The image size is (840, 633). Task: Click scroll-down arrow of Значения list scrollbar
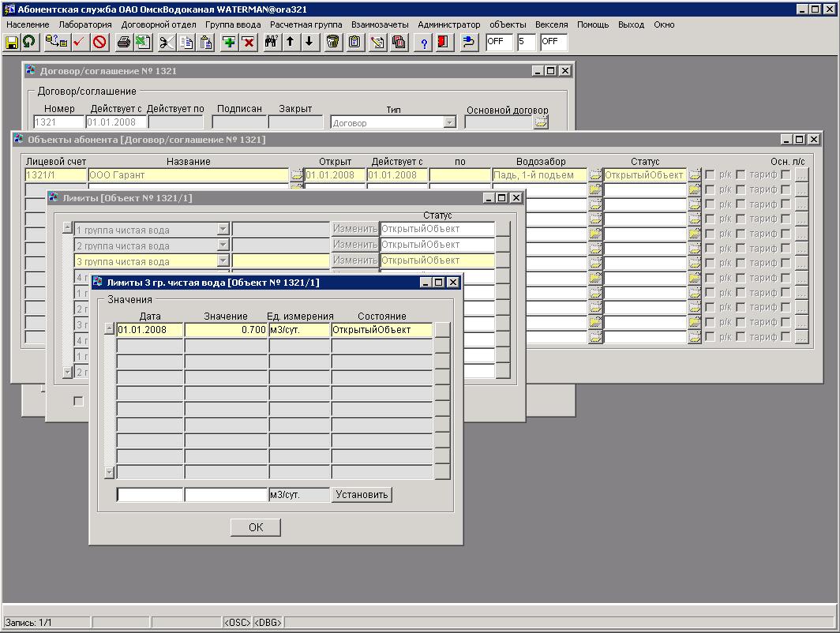110,472
